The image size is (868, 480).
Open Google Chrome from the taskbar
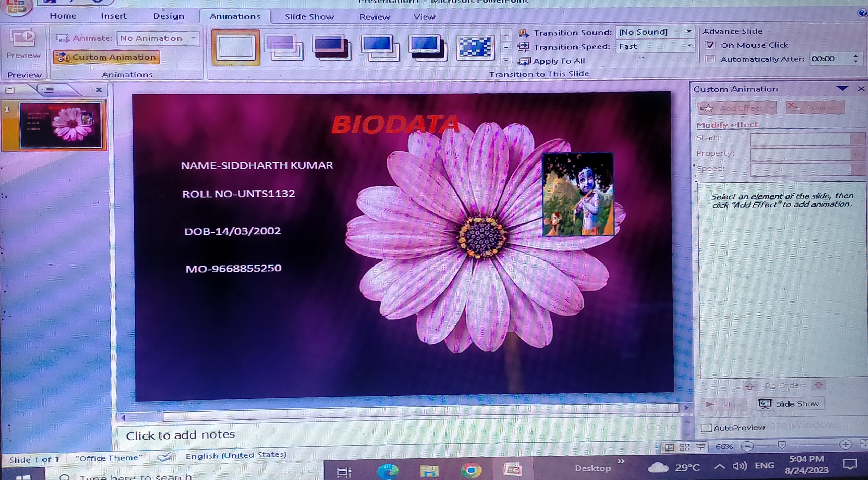pos(471,470)
